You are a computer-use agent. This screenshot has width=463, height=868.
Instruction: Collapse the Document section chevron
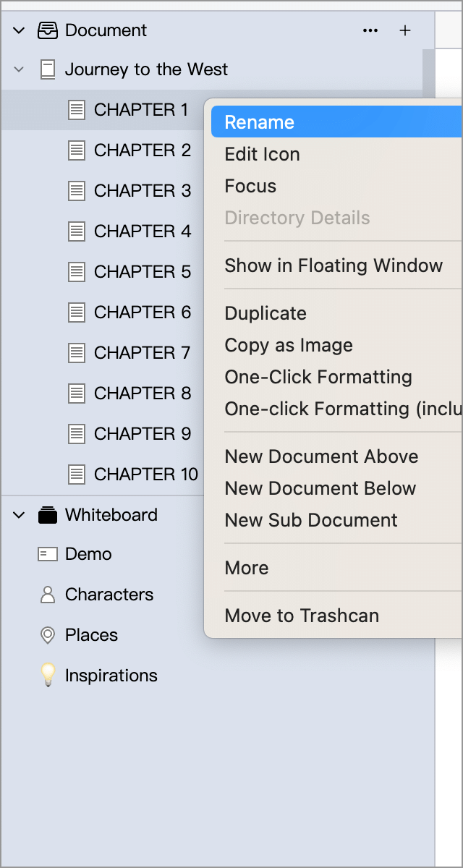(20, 30)
